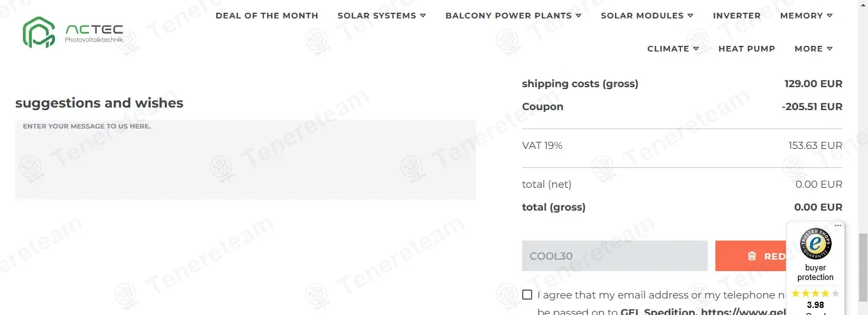Image resolution: width=868 pixels, height=315 pixels.
Task: Go to the Inverter category
Action: pos(736,15)
